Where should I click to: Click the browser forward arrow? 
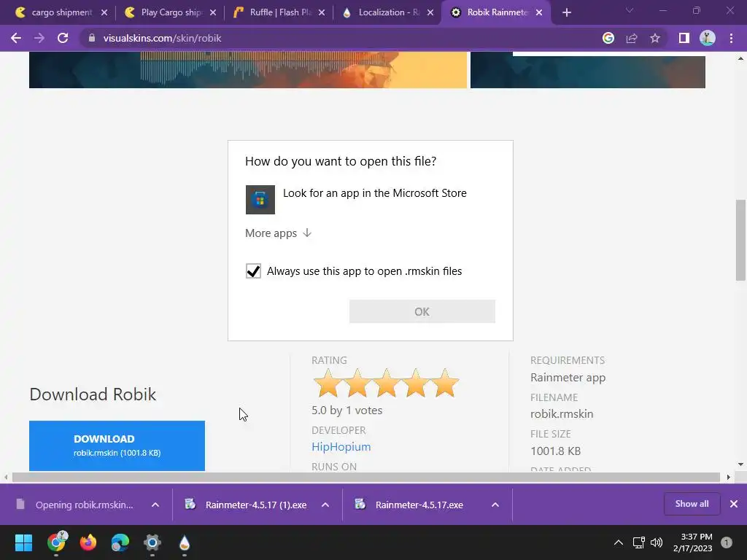tap(39, 38)
